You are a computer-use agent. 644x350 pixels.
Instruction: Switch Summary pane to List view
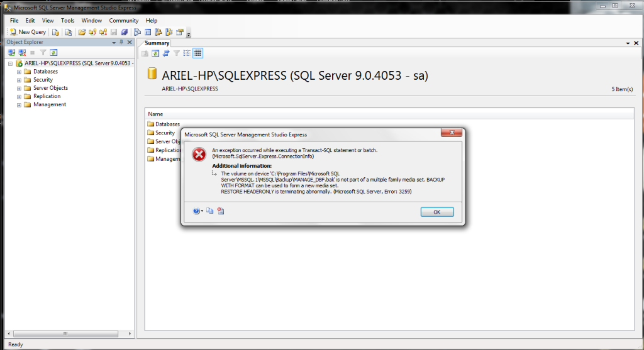(x=187, y=53)
